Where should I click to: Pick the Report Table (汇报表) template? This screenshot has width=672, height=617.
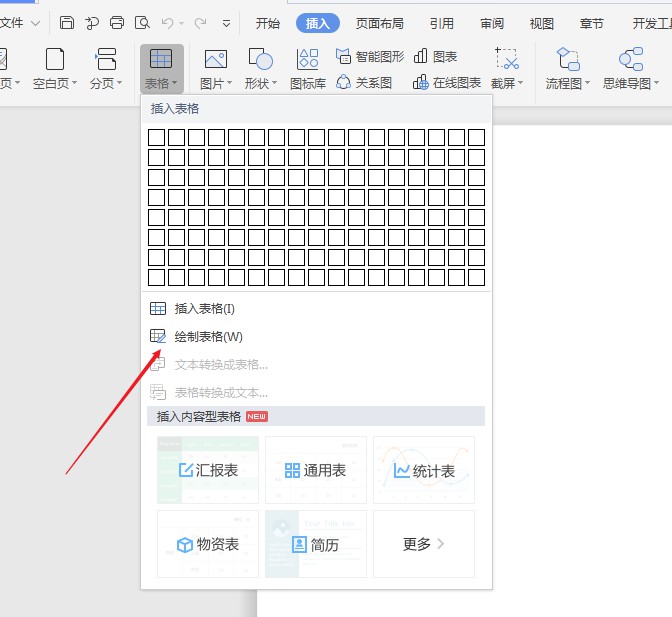pyautogui.click(x=208, y=470)
